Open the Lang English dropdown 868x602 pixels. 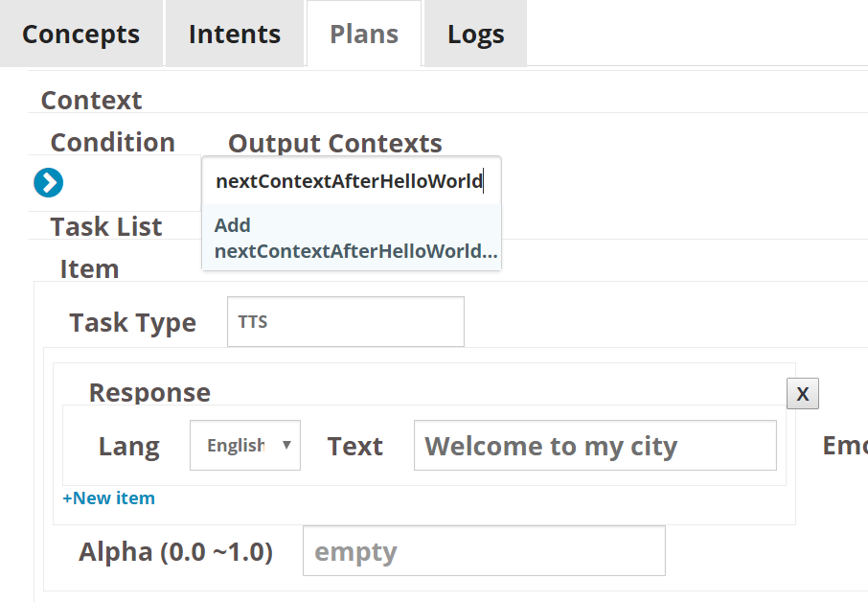pos(245,446)
